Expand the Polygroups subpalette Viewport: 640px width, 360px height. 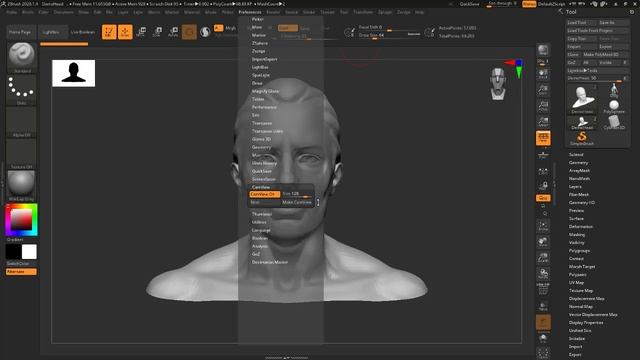(579, 251)
